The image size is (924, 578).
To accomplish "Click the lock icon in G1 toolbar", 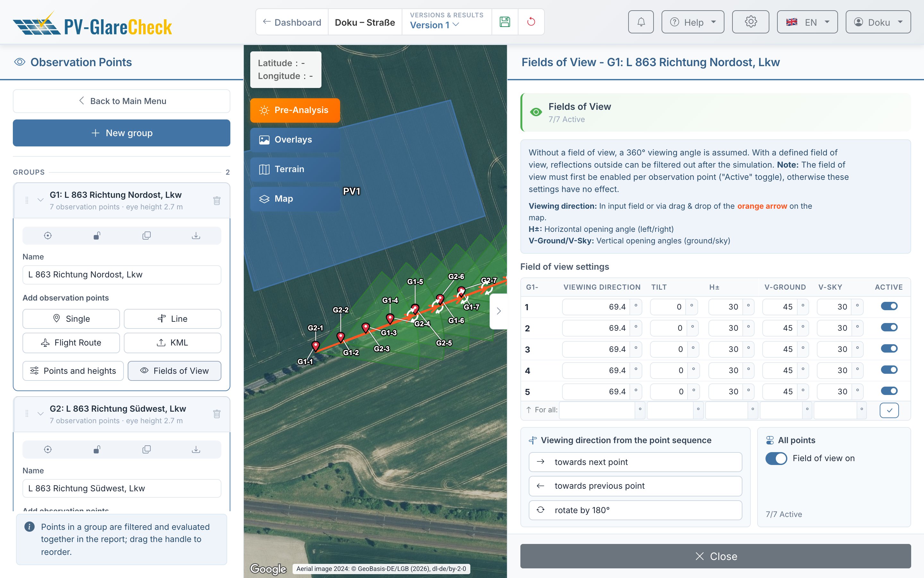I will coord(97,235).
